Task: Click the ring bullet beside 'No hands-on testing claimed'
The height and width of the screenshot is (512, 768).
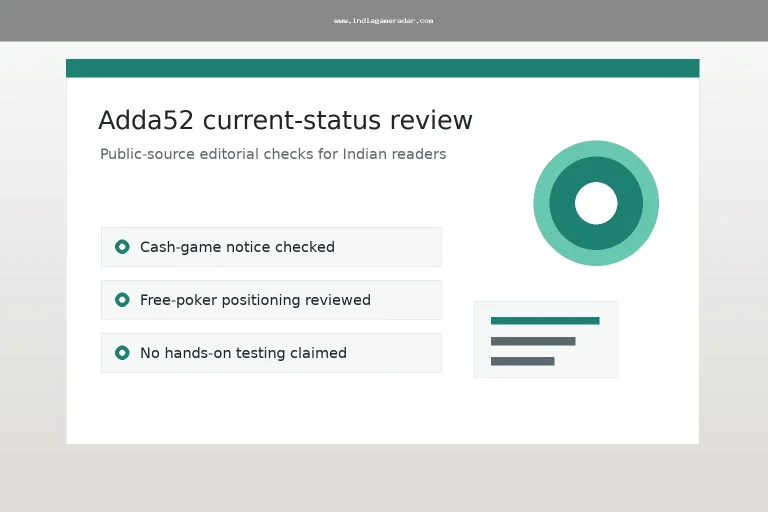Action: pyautogui.click(x=122, y=353)
